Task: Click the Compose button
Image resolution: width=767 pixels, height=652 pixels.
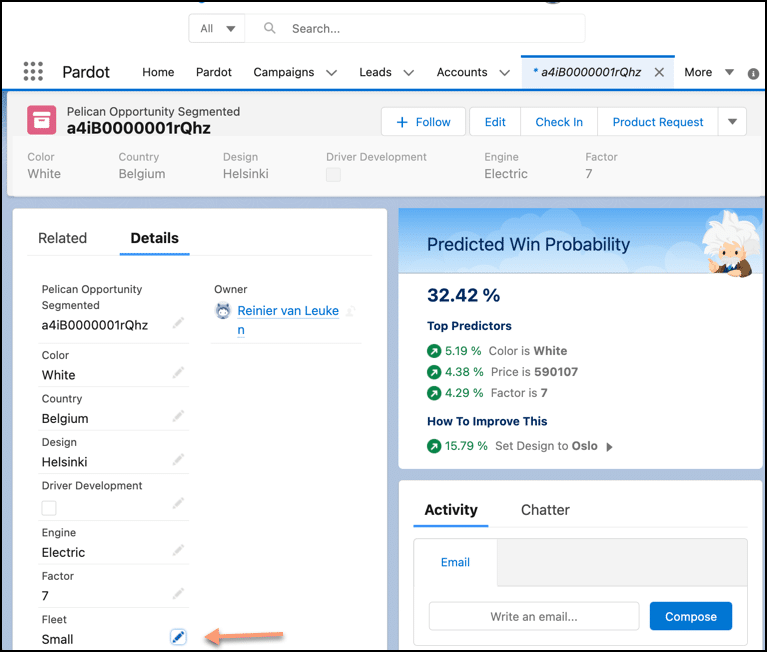Action: click(691, 616)
